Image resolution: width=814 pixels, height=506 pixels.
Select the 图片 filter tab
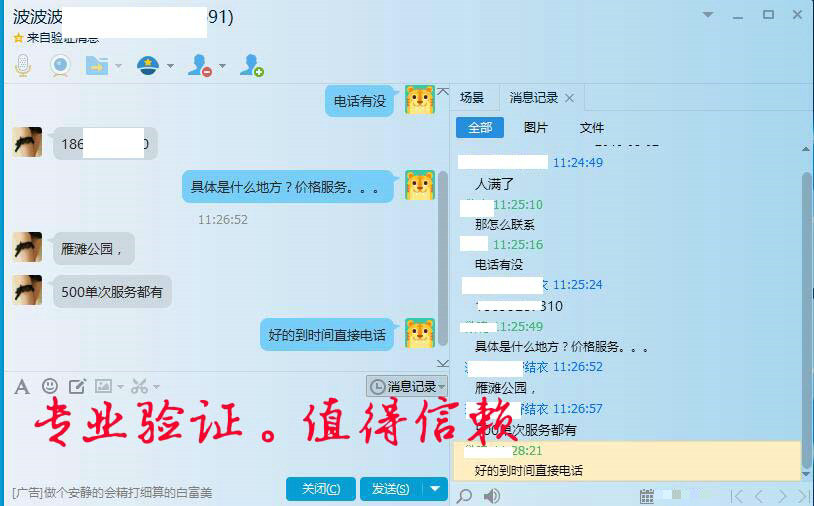tap(536, 128)
